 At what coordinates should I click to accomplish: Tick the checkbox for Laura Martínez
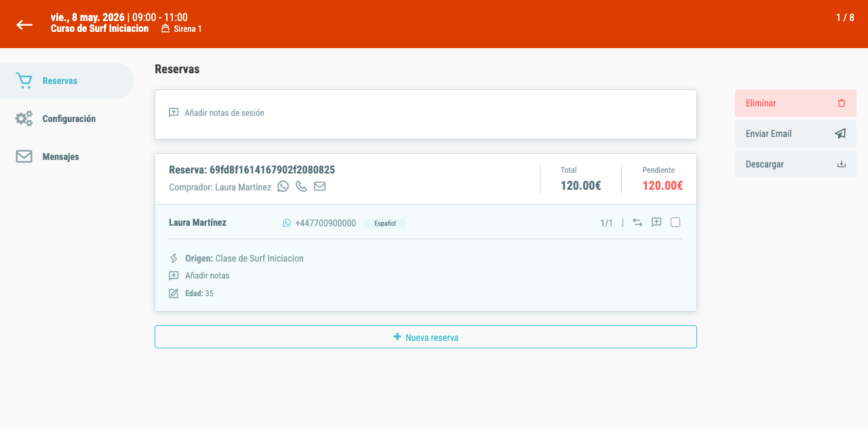point(675,222)
